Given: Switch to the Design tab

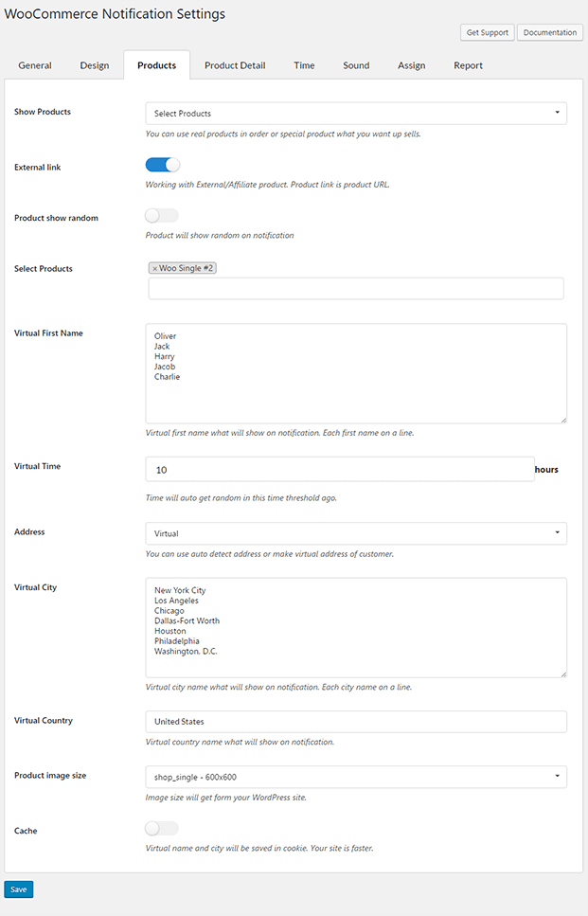Looking at the screenshot, I should click(x=95, y=65).
